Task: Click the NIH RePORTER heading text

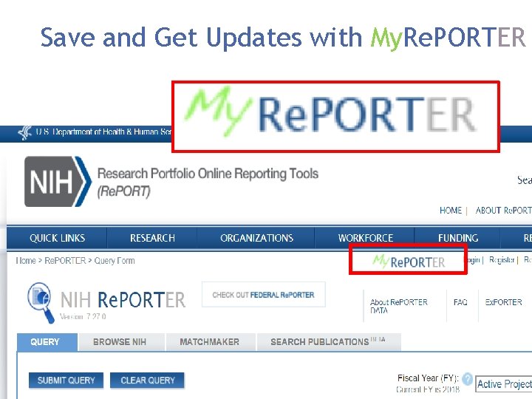Action: [123, 300]
